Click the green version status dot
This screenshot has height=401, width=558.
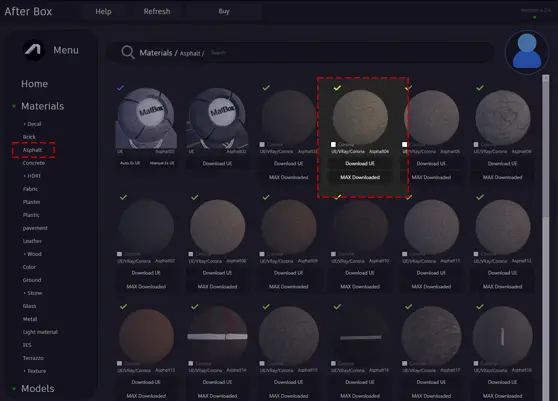click(x=534, y=17)
